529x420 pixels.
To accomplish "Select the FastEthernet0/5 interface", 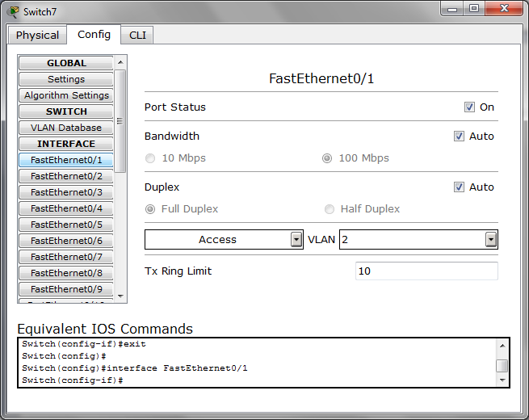I will coord(66,225).
